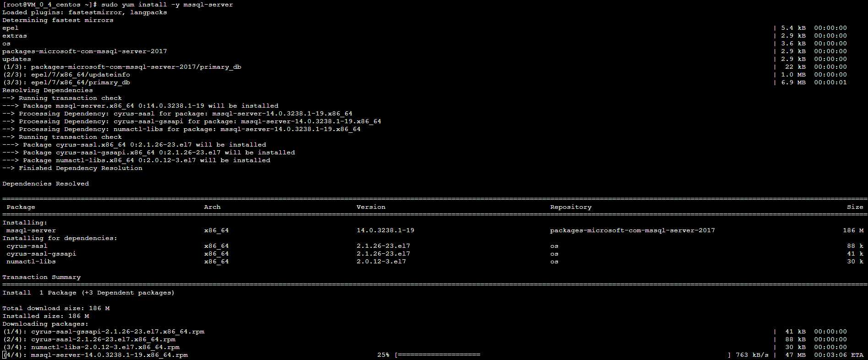Click the '25%' download progress percentage
This screenshot has width=868, height=360.
(383, 355)
